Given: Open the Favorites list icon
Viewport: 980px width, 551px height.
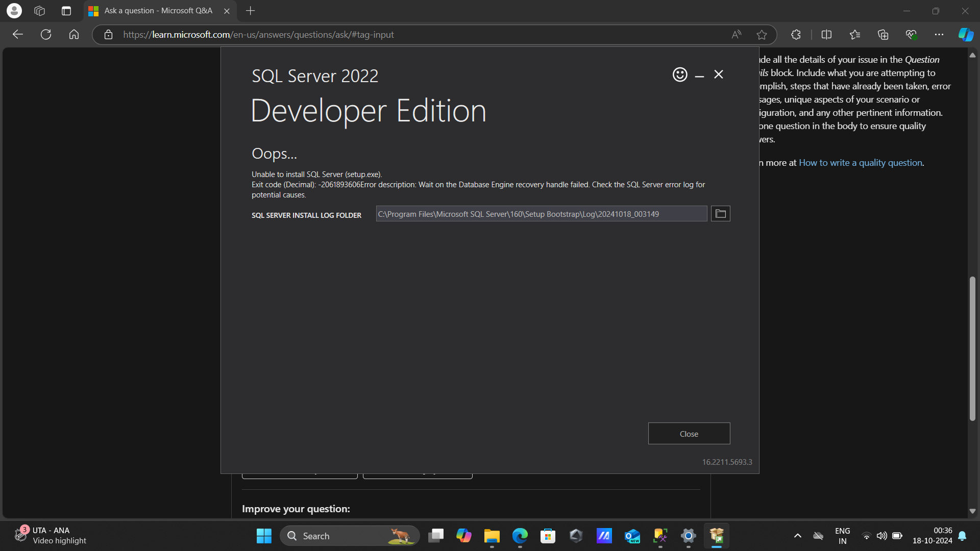Looking at the screenshot, I should pyautogui.click(x=855, y=35).
